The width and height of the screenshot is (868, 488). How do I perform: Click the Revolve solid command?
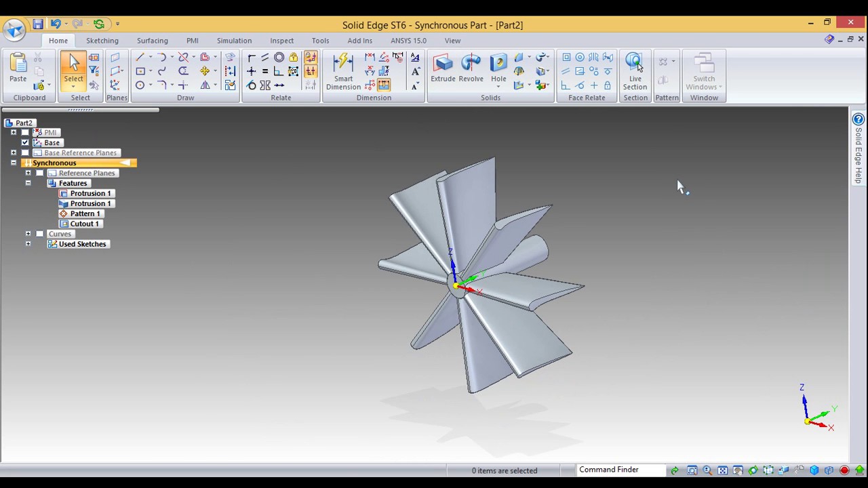[471, 68]
